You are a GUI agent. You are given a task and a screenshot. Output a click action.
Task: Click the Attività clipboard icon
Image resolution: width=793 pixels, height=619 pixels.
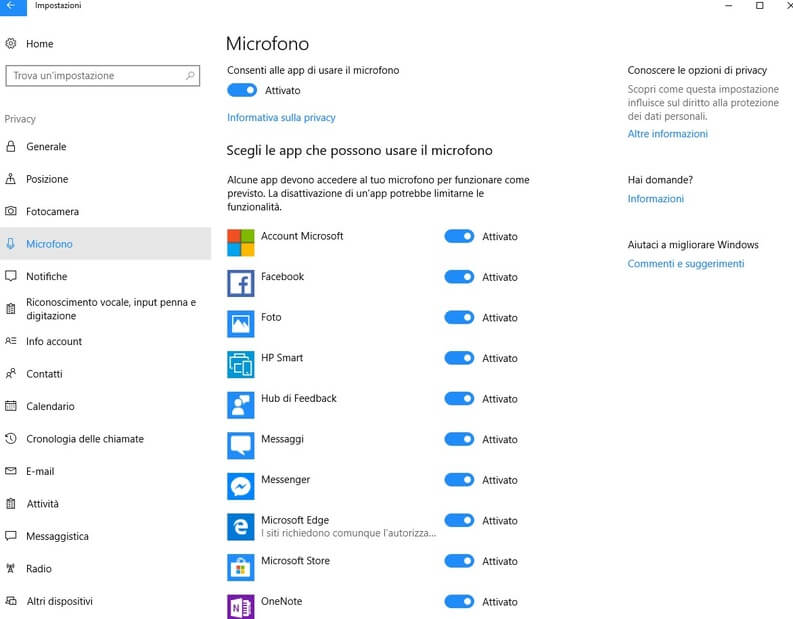click(x=11, y=504)
